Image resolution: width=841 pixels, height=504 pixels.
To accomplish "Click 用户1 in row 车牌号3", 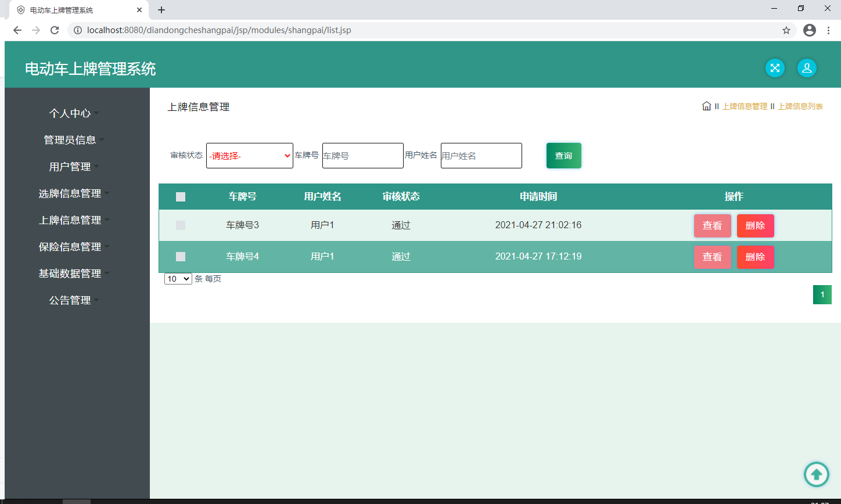I will (x=322, y=225).
